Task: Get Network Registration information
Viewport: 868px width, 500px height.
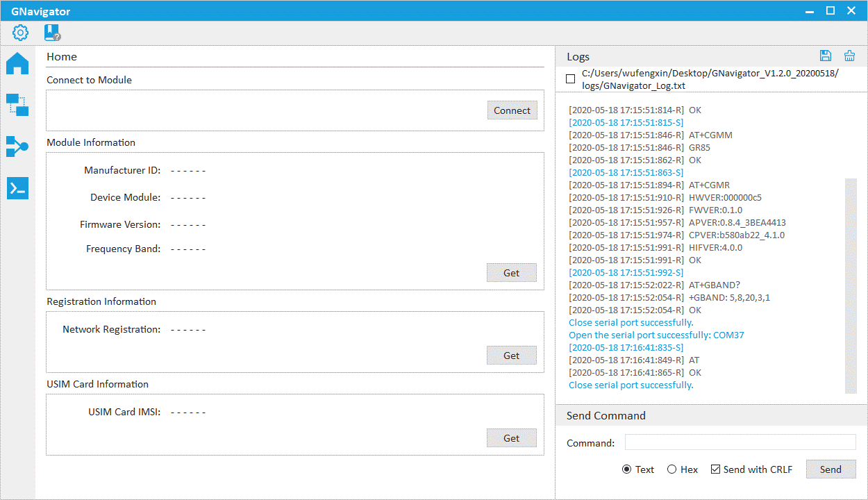Action: click(512, 356)
